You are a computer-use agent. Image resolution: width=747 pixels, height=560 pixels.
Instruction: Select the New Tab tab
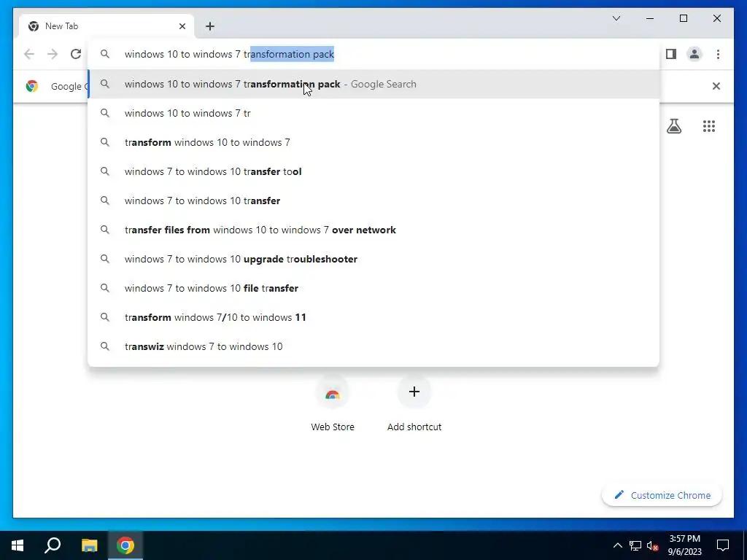(106, 26)
